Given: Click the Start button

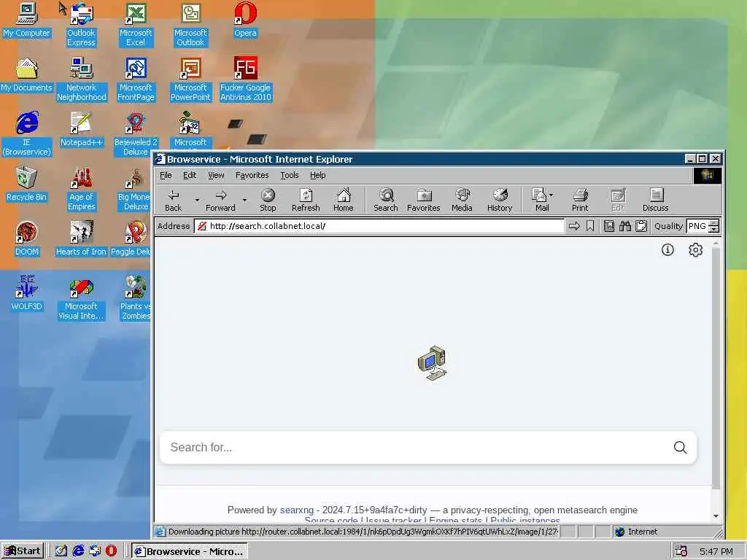Looking at the screenshot, I should point(23,551).
